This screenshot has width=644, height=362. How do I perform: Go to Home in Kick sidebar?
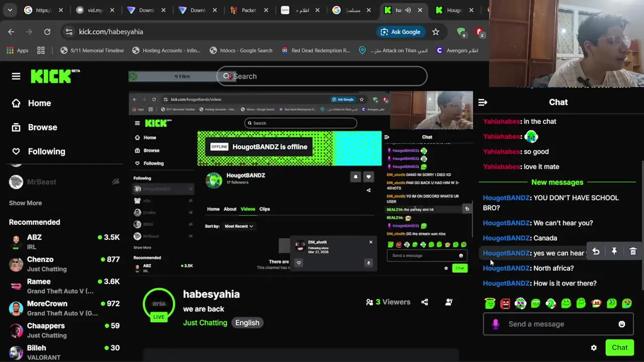pyautogui.click(x=32, y=103)
